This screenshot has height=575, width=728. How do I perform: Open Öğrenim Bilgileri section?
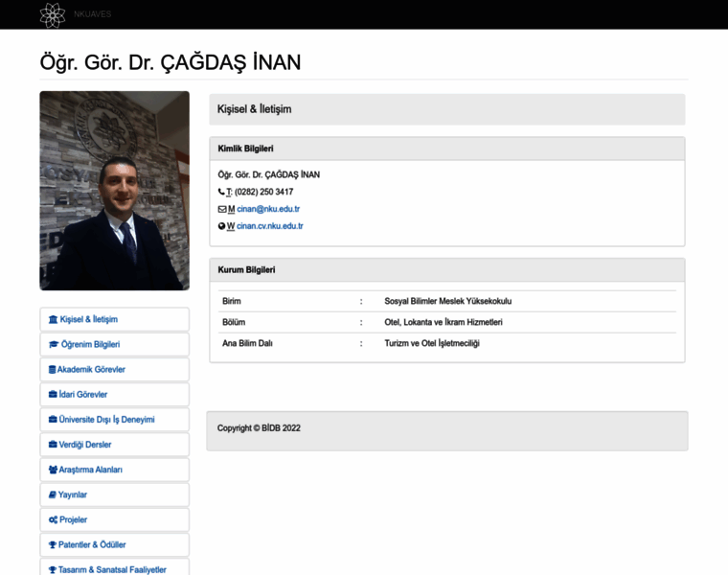(x=114, y=344)
